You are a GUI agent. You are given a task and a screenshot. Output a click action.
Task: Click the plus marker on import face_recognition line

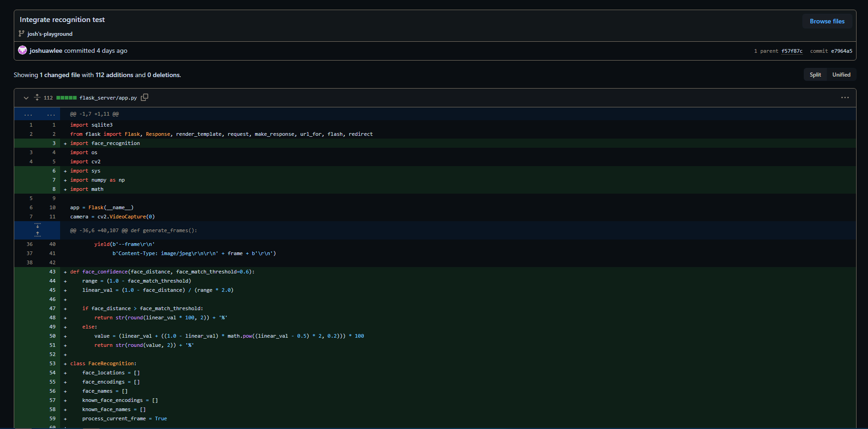point(65,144)
